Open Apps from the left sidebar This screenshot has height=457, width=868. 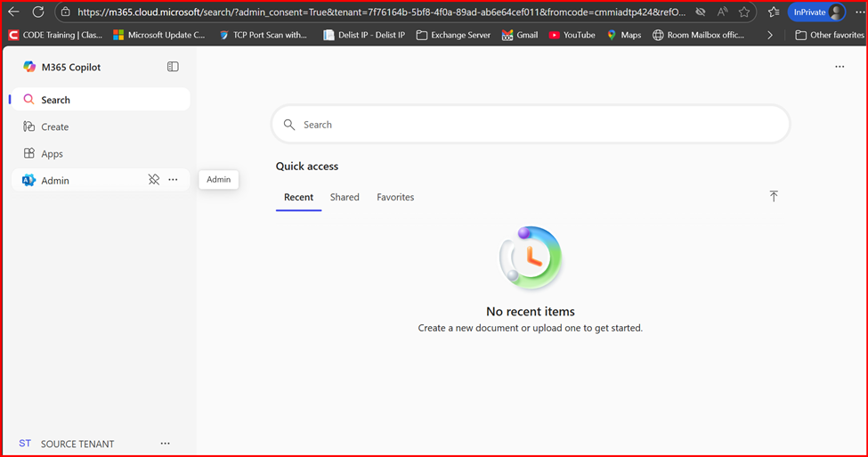[x=52, y=154]
